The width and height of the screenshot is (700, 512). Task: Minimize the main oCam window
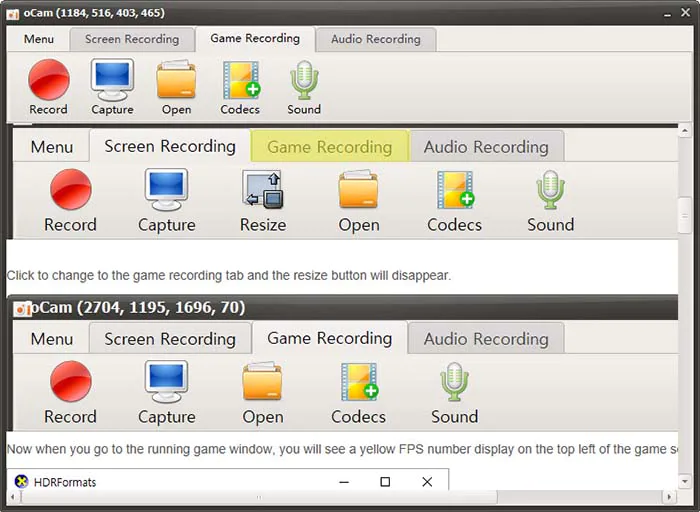click(667, 14)
